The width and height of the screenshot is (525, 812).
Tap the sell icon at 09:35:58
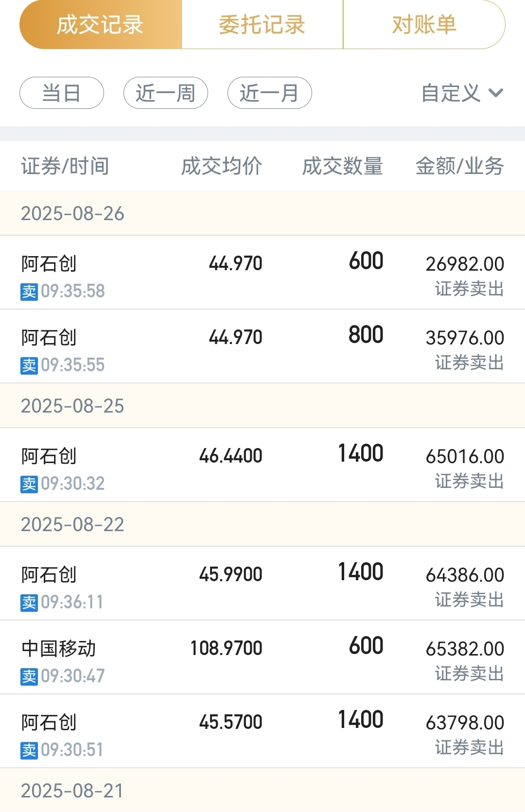pyautogui.click(x=29, y=292)
